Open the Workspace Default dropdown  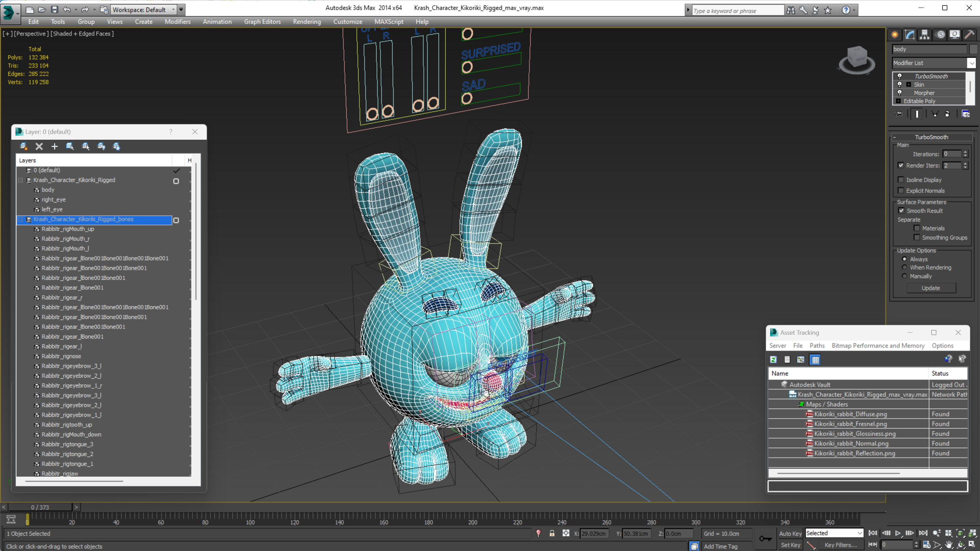(x=173, y=10)
